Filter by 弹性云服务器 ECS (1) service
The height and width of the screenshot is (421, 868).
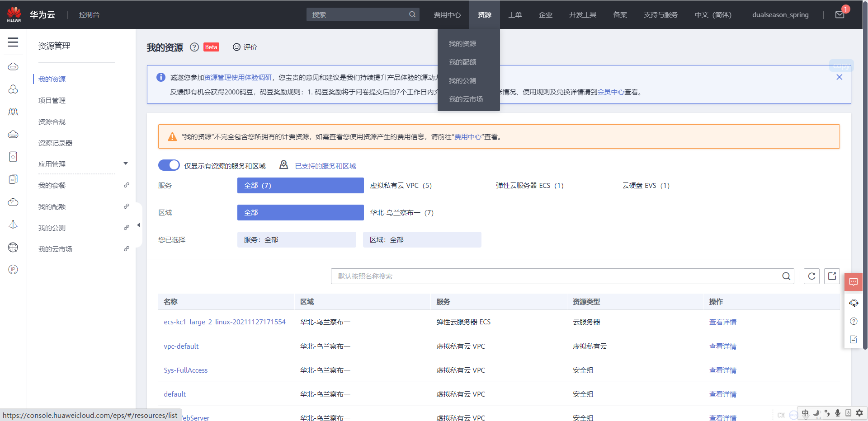[529, 186]
